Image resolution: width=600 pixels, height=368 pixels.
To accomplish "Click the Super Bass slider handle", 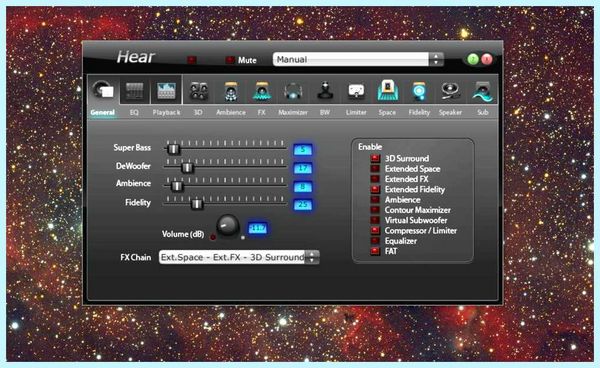I will pyautogui.click(x=173, y=149).
